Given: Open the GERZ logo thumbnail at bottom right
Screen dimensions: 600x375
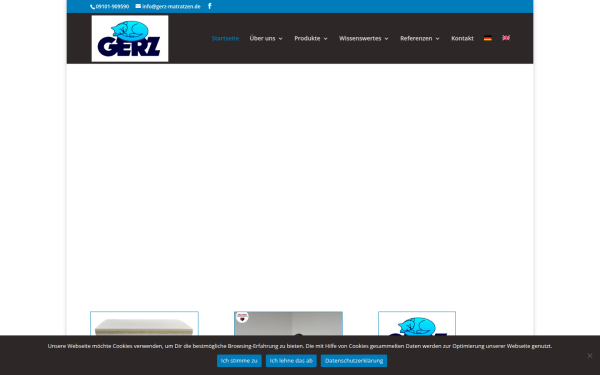Looking at the screenshot, I should tap(417, 324).
